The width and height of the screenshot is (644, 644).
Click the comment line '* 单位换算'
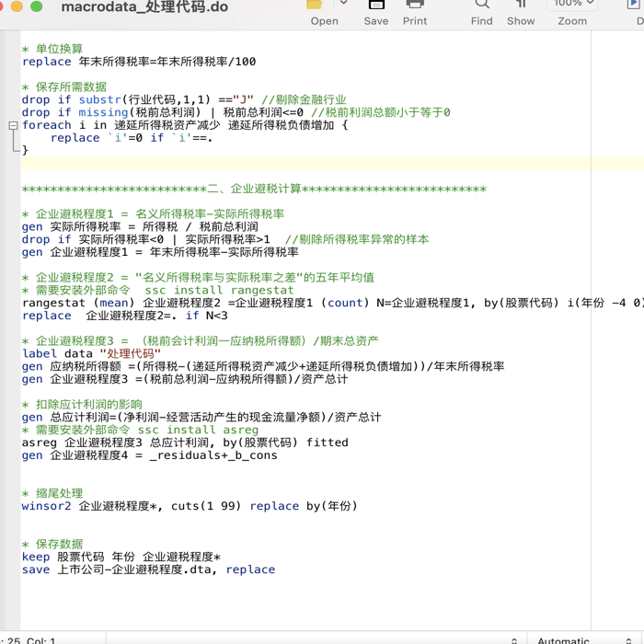[x=52, y=49]
